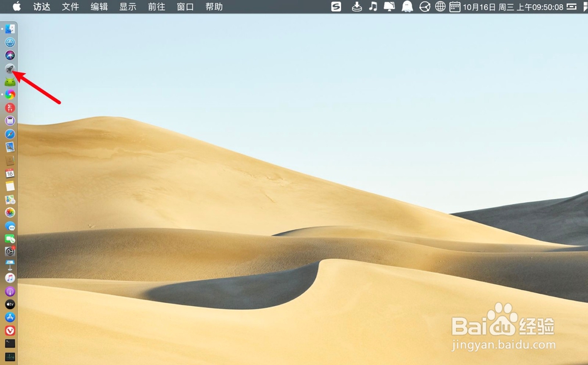The width and height of the screenshot is (588, 365).
Task: Open Messages app in Dock
Action: click(10, 226)
